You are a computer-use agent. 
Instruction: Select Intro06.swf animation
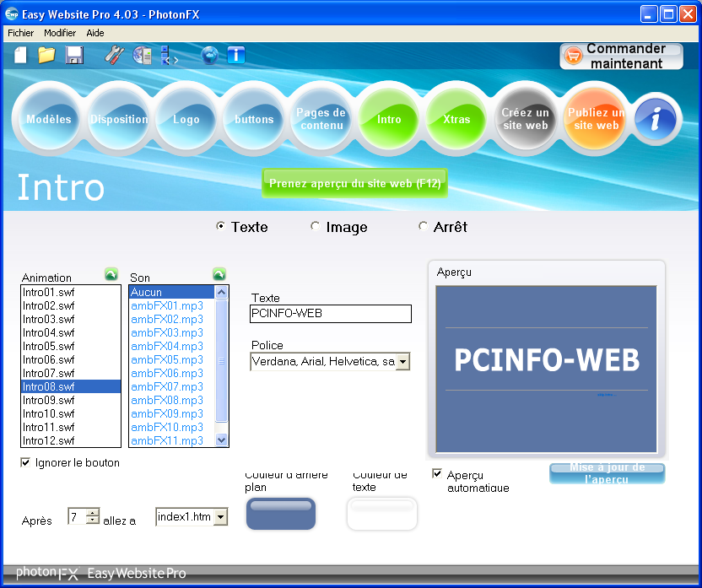(x=71, y=359)
